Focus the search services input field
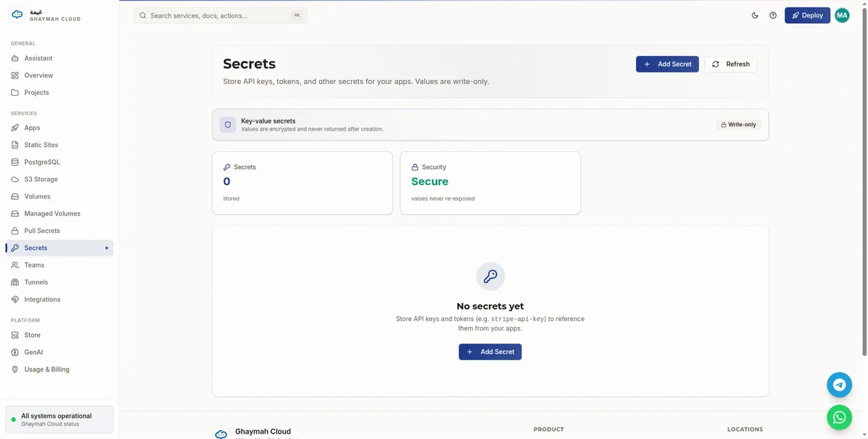Screen dimensions: 868x439 coord(220,15)
